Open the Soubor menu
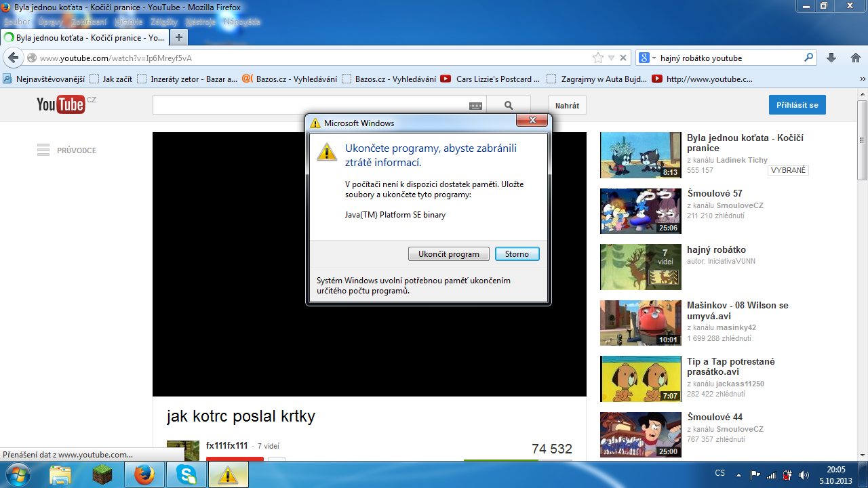868x488 pixels. (x=17, y=22)
